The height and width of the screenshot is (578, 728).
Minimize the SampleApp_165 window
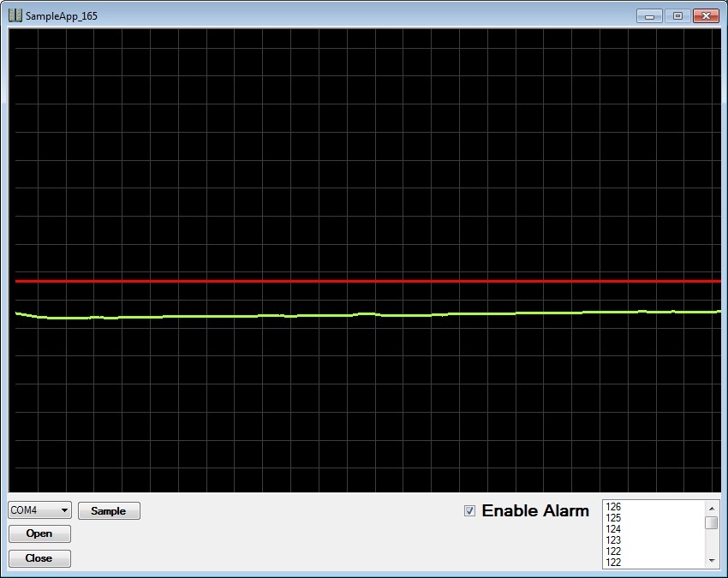tap(650, 15)
